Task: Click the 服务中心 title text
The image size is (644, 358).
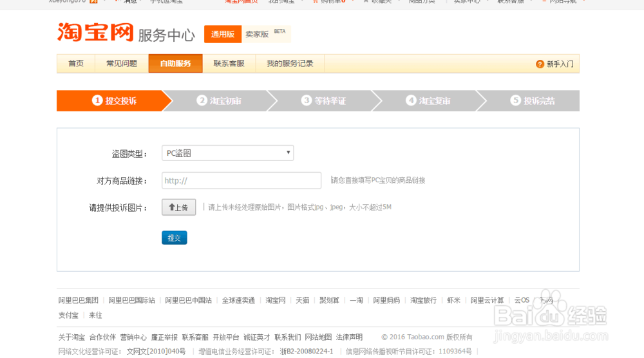Action: (166, 35)
